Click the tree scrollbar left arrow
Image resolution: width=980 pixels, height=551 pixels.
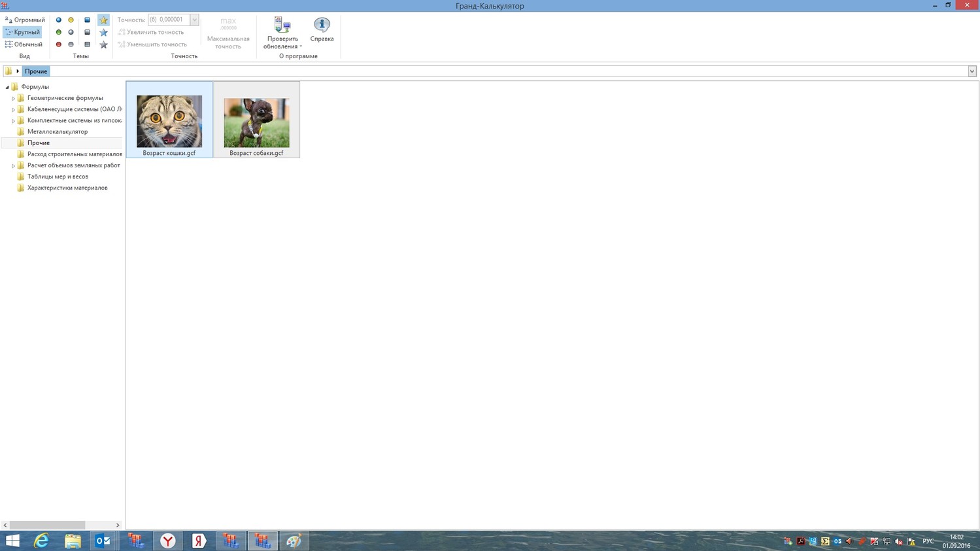point(5,525)
